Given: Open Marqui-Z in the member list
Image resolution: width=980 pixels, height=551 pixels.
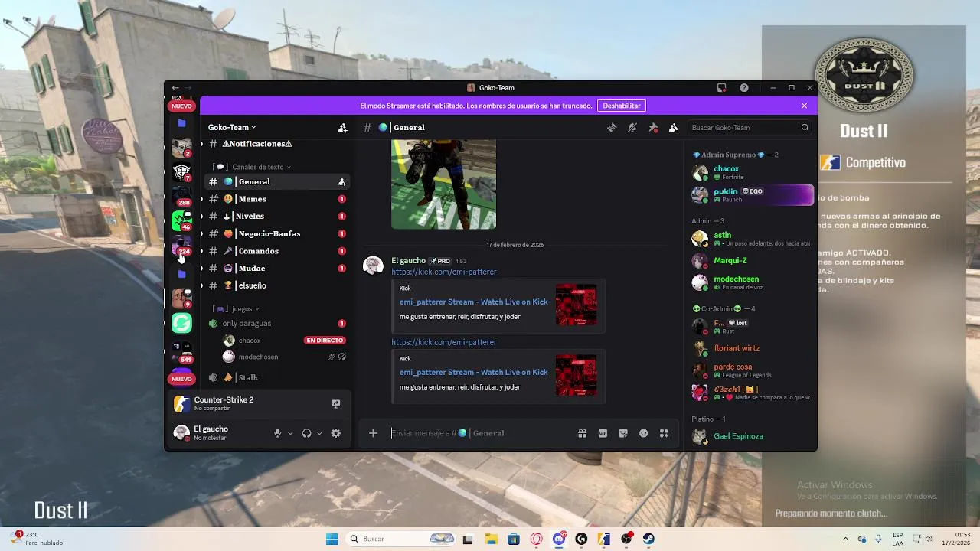Looking at the screenshot, I should tap(750, 261).
